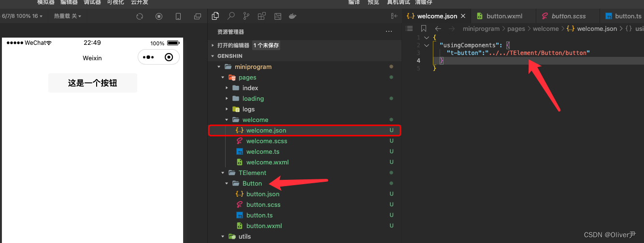Click the simulator refresh icon
Viewport: 644px width, 243px height.
[x=140, y=16]
